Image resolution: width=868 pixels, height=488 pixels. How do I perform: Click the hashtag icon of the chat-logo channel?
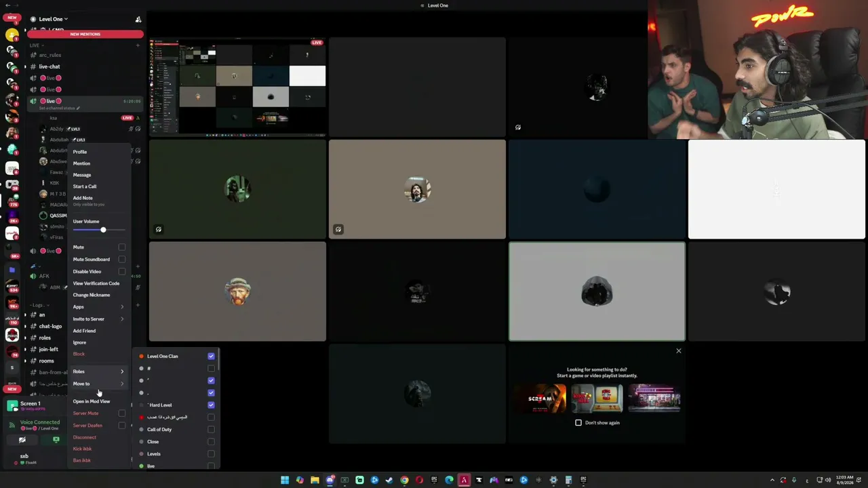pos(33,326)
